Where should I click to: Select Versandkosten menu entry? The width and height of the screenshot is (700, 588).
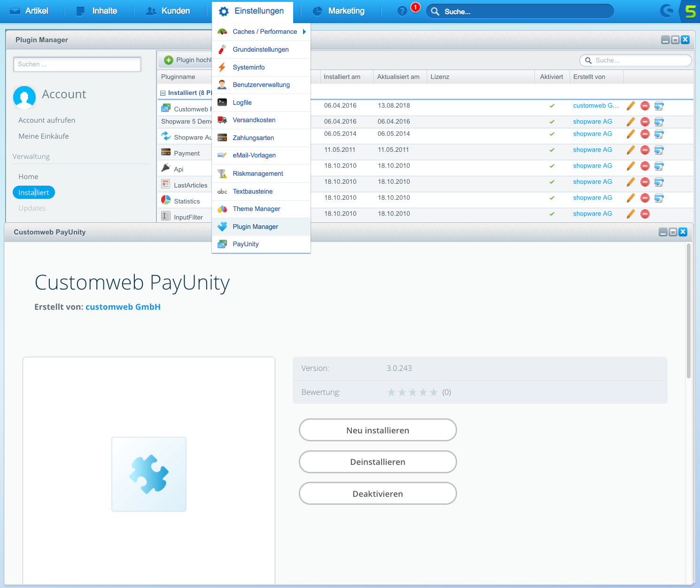[x=261, y=120]
